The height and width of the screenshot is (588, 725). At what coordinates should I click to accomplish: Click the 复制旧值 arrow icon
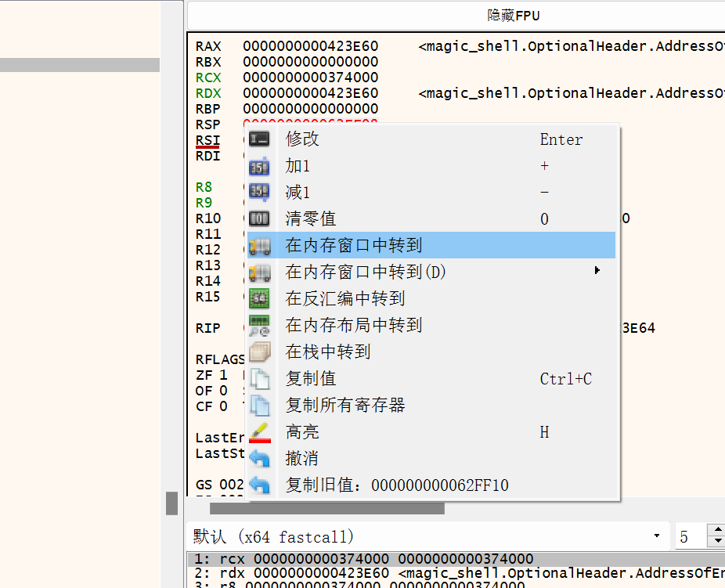click(259, 485)
